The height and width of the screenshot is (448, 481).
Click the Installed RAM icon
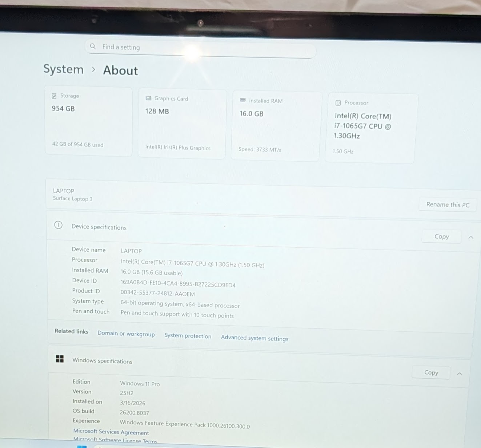click(x=243, y=100)
